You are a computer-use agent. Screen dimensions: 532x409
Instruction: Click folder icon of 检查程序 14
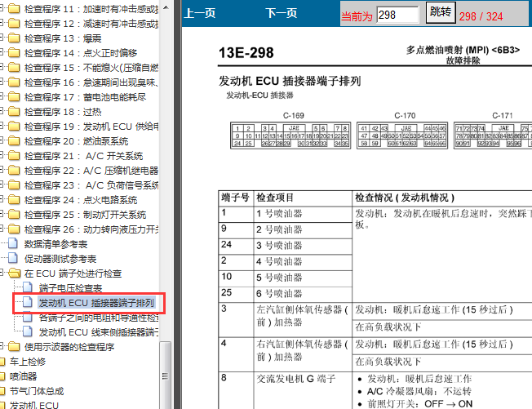tap(14, 52)
